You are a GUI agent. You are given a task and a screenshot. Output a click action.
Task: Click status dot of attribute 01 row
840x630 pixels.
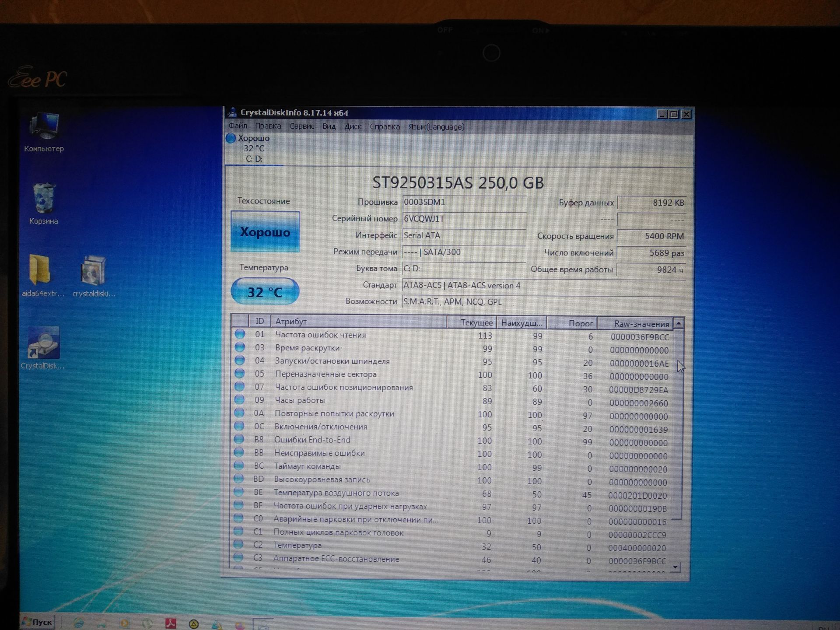coord(240,334)
